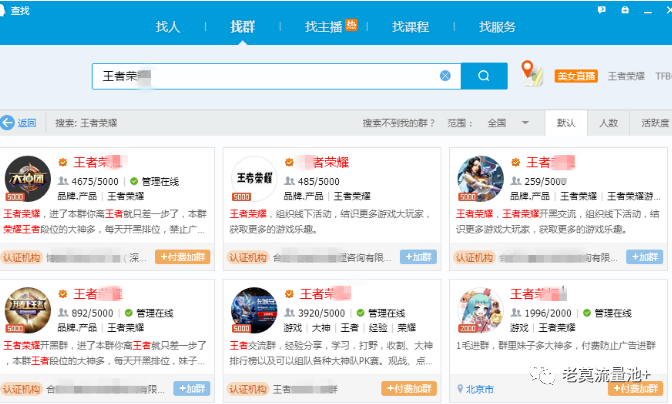This screenshot has height=404, width=672.
Task: Click the 认证机构 badge of the 485/5000 group
Action: (x=248, y=257)
